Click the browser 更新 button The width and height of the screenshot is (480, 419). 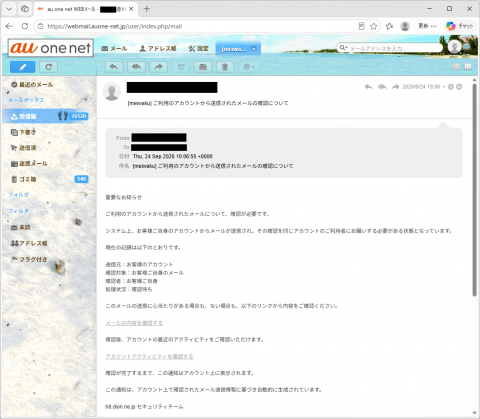427,26
